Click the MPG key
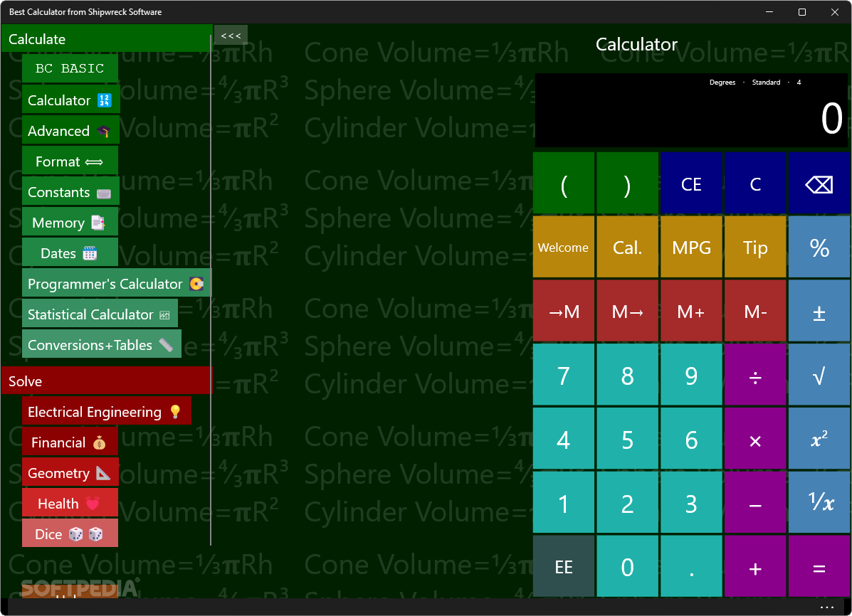 pyautogui.click(x=691, y=247)
